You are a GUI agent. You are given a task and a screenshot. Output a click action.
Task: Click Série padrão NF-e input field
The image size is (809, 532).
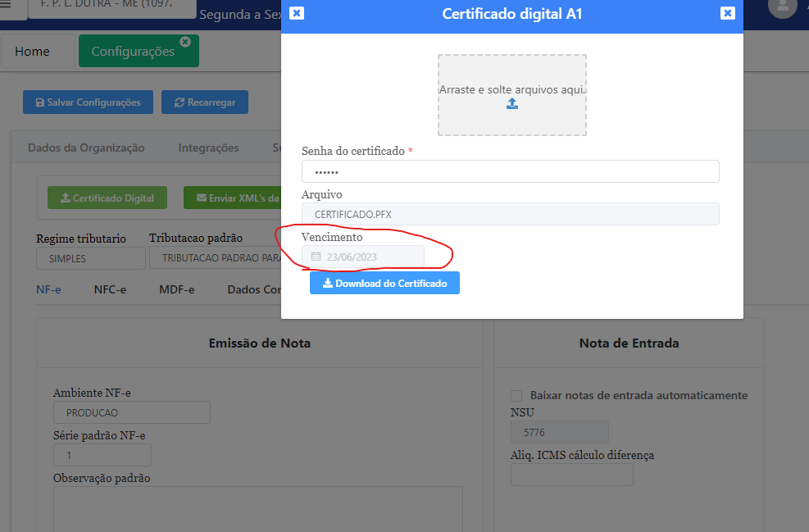(x=102, y=455)
